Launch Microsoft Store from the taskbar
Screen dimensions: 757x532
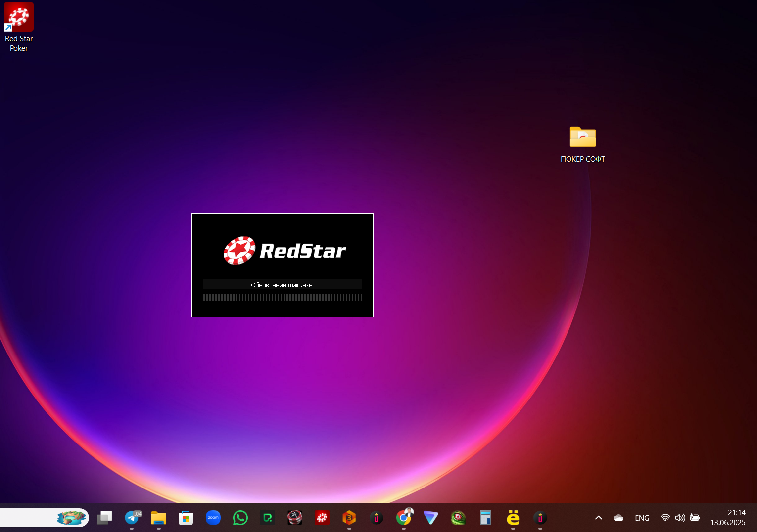point(186,518)
